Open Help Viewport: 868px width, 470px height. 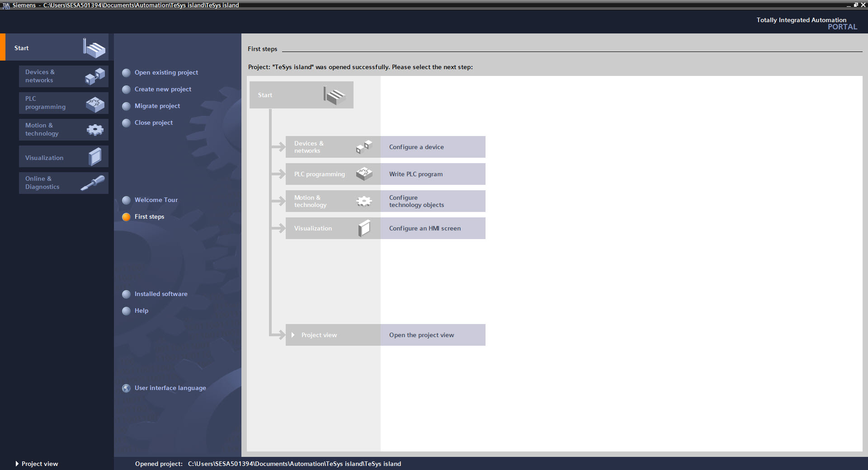[x=142, y=310]
